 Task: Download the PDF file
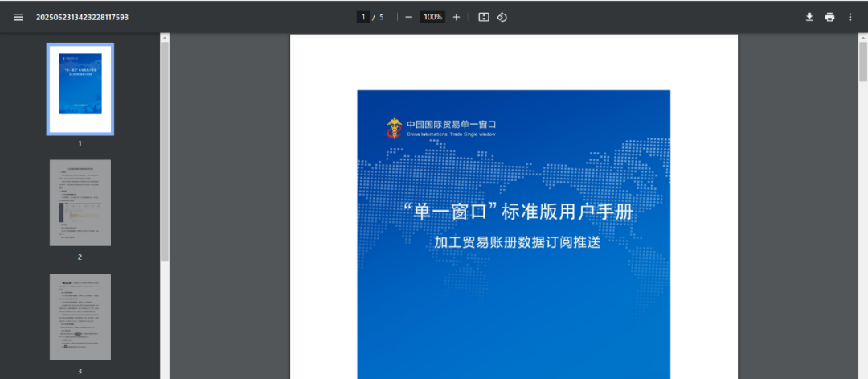(x=809, y=17)
